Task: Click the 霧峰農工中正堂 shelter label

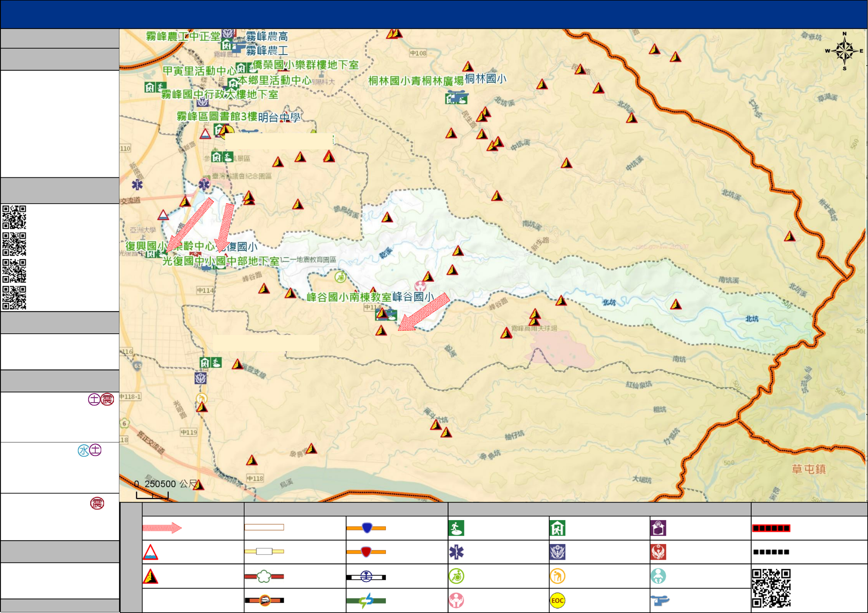Action: tap(183, 36)
